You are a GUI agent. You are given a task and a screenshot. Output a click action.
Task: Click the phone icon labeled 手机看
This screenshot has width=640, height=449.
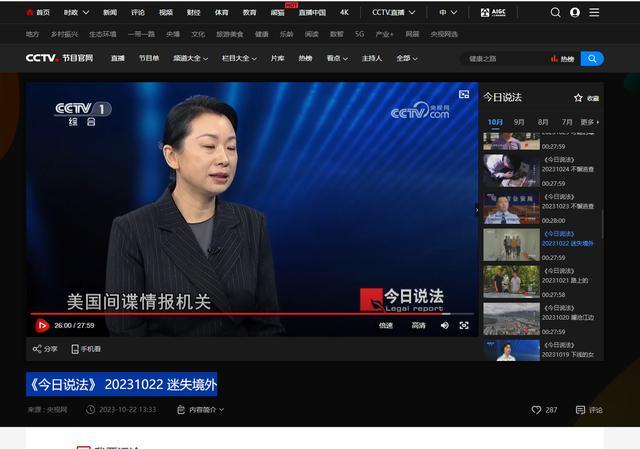(x=75, y=349)
